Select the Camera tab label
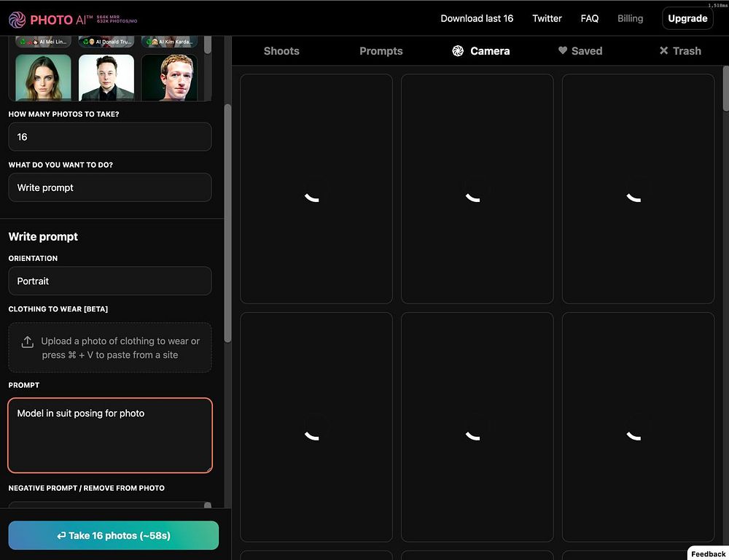Screen dimensions: 729x560 [x=490, y=51]
